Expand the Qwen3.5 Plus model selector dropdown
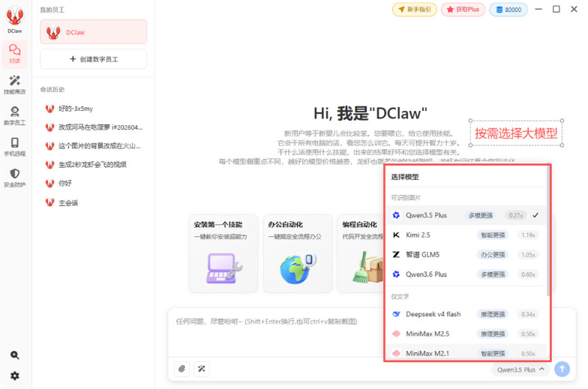The height and width of the screenshot is (389, 588). click(x=520, y=370)
